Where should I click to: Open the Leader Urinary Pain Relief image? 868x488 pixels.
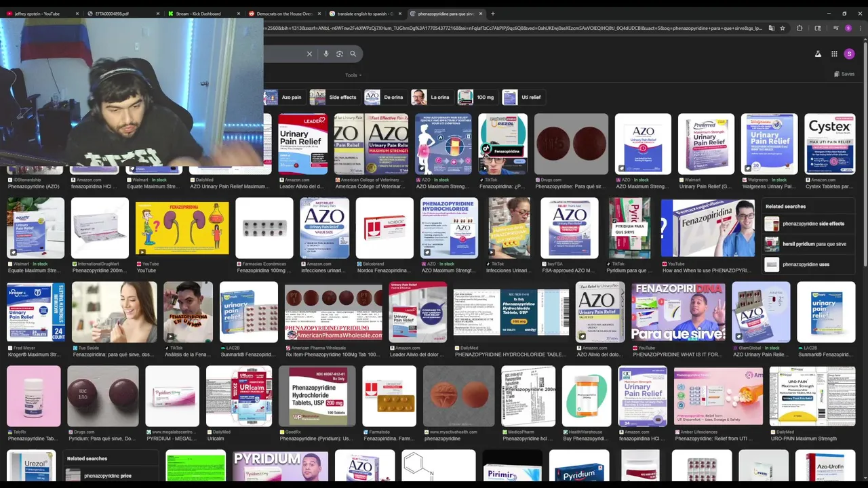(302, 144)
